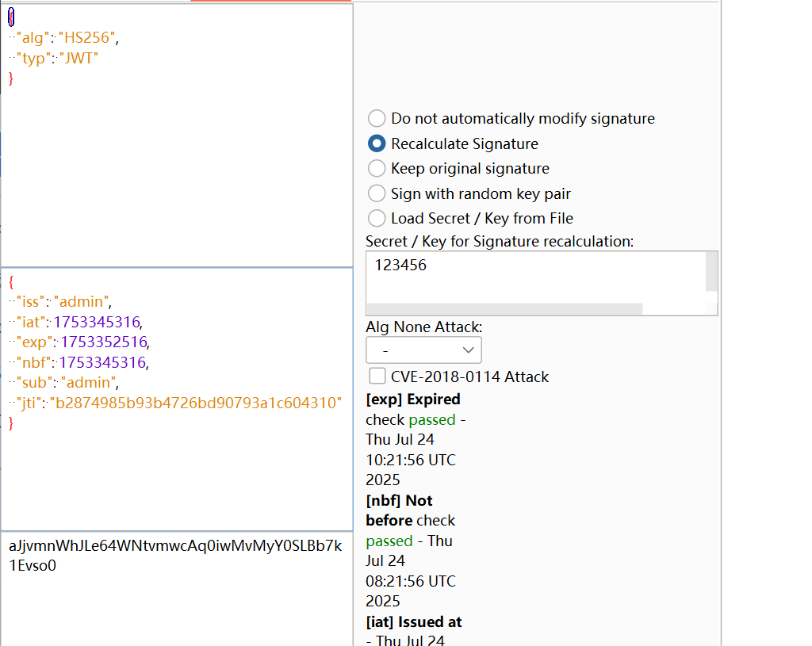812x646 pixels.
Task: Select Load Secret / Key from File
Action: 377,218
